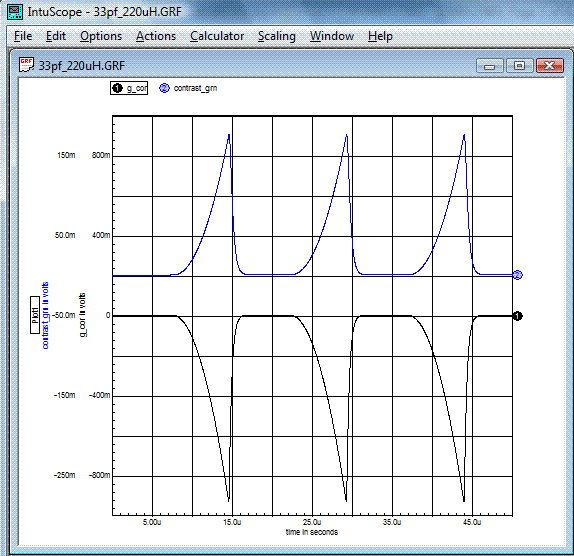Image resolution: width=574 pixels, height=556 pixels.
Task: Open the Calculator menu
Action: click(217, 36)
